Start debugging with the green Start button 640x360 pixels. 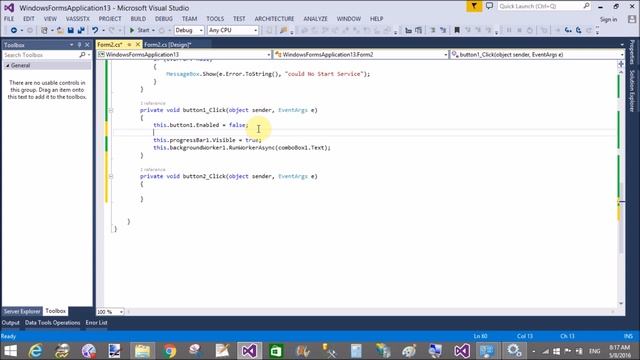[139, 30]
